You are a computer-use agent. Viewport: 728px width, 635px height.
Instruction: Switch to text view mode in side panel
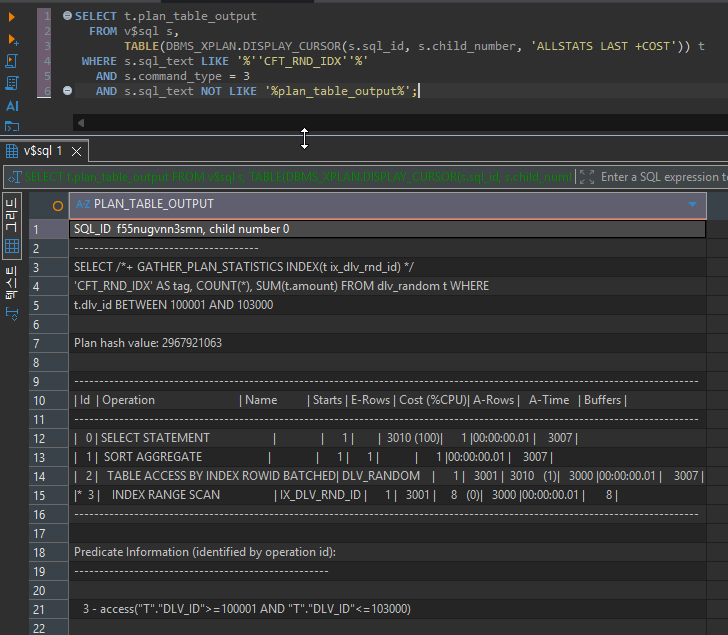(12, 283)
